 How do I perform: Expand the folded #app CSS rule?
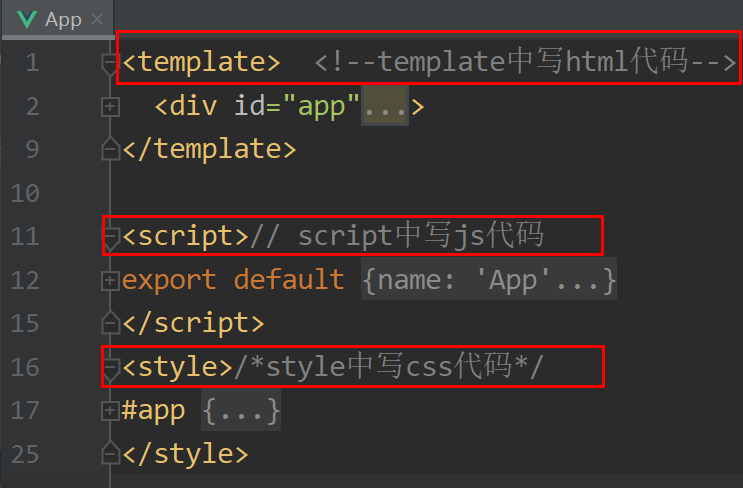coord(110,411)
